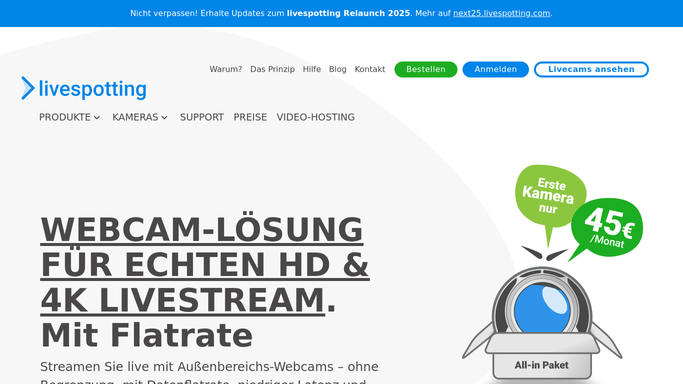Open the next25.livespotting.com link

[501, 13]
